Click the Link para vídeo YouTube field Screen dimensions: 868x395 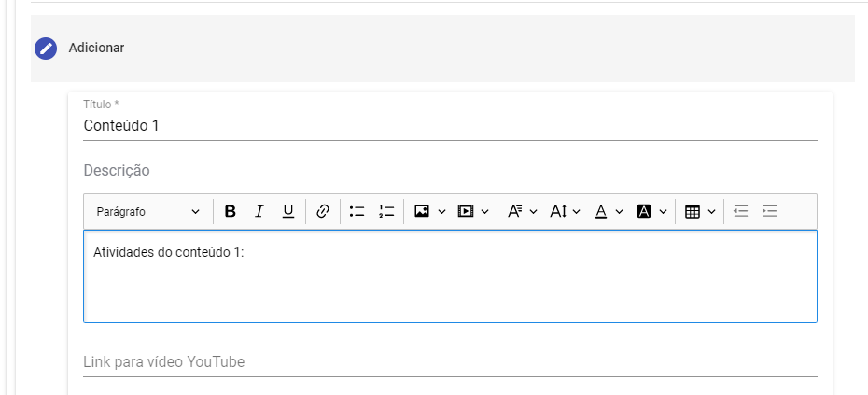point(450,362)
